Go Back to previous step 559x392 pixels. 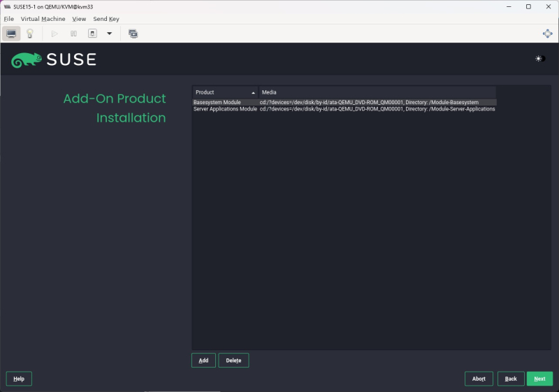[x=511, y=379]
